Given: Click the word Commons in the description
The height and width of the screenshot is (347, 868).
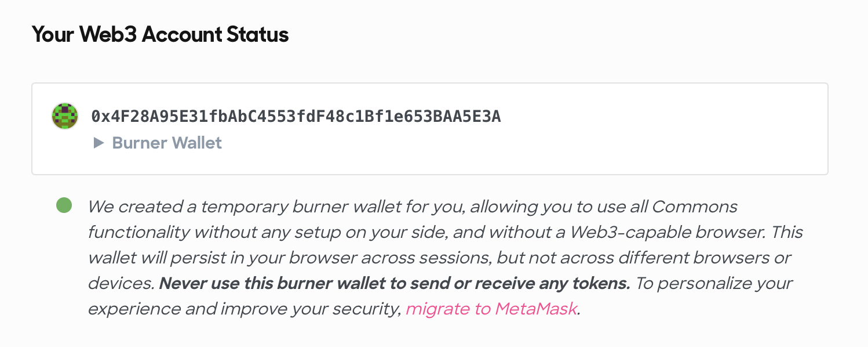Looking at the screenshot, I should click(695, 207).
